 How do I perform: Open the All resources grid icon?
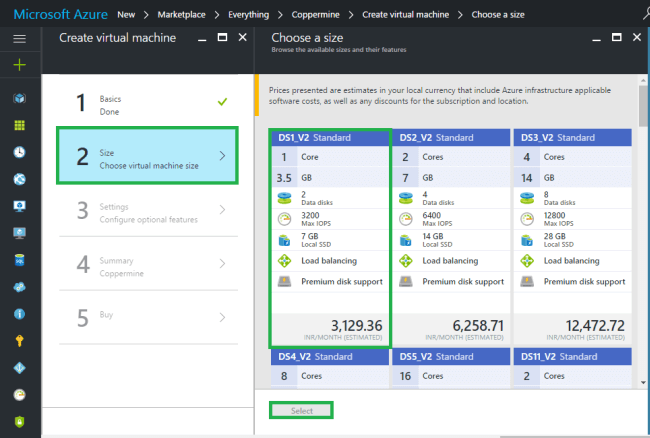point(19,125)
